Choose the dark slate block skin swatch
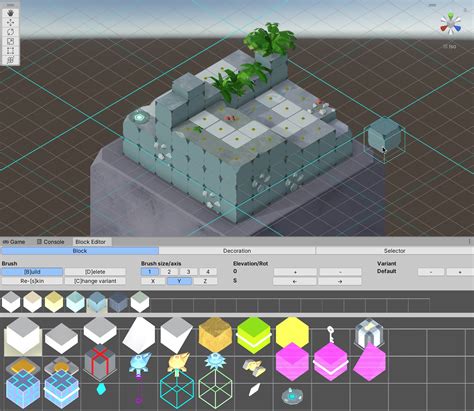 click(119, 302)
